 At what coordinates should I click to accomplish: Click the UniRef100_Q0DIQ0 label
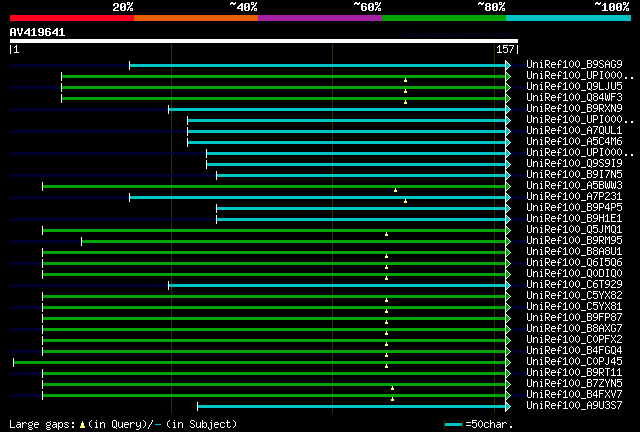coord(574,274)
